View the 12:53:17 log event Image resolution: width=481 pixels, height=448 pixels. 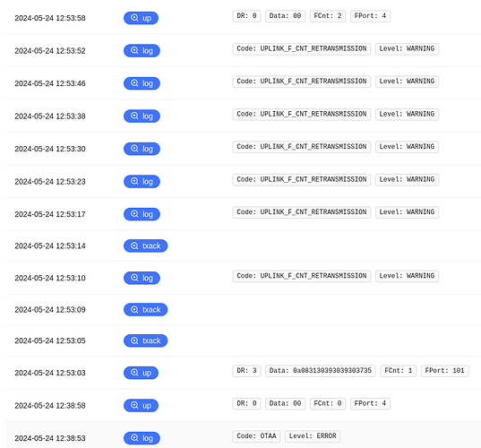point(142,214)
